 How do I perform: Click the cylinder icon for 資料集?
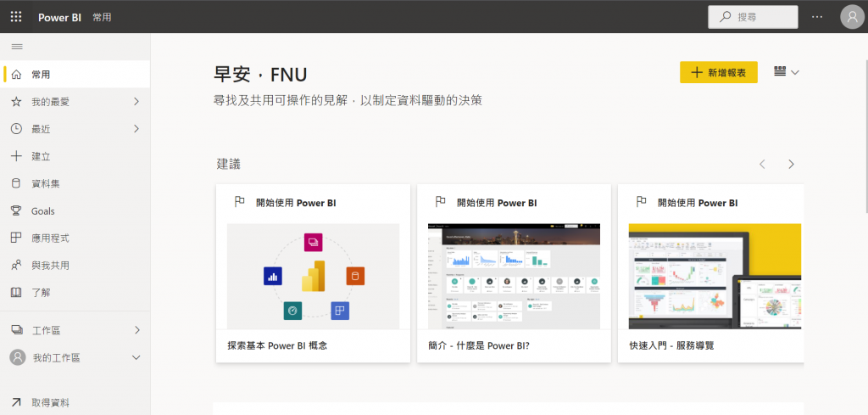(x=17, y=183)
